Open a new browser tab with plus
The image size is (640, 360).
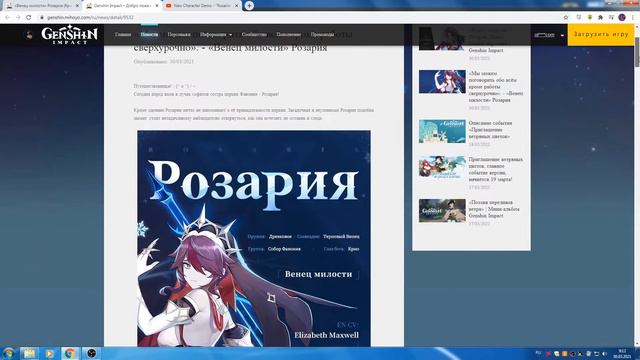pos(249,6)
